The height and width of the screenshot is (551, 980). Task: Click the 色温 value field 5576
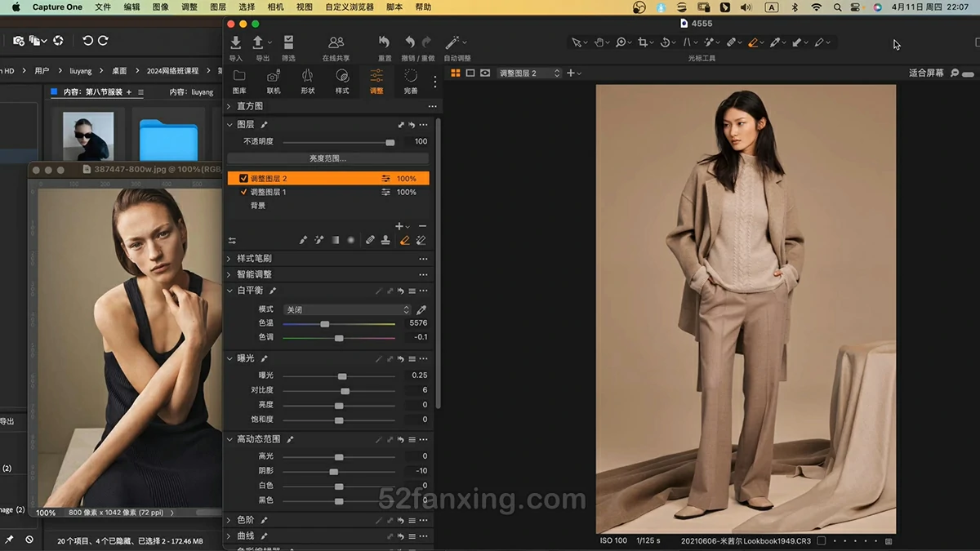(418, 324)
